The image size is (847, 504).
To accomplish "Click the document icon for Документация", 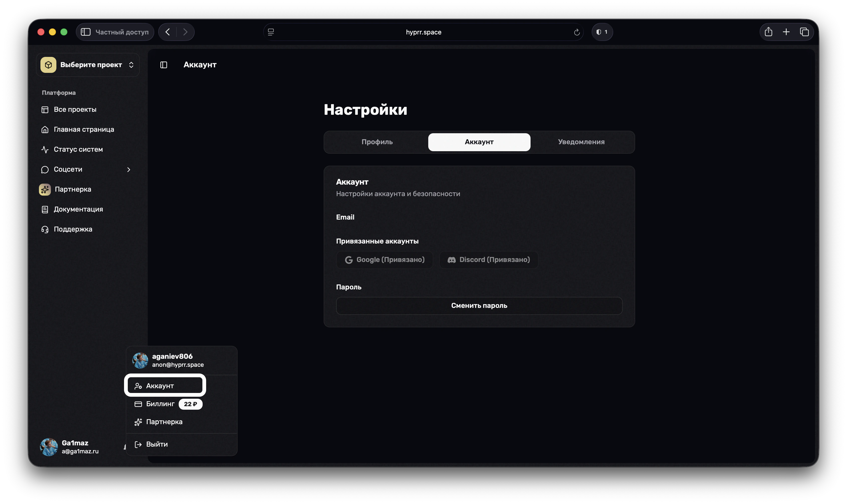I will 45,210.
